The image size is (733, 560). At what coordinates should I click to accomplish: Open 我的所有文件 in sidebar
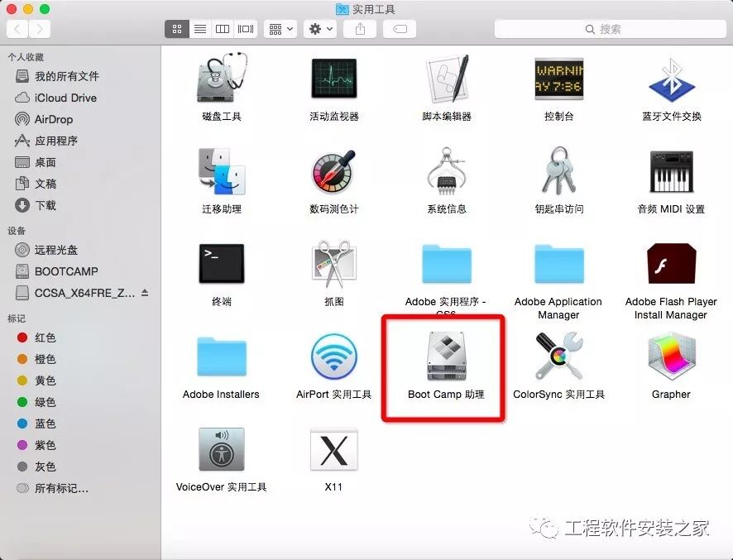click(80, 76)
